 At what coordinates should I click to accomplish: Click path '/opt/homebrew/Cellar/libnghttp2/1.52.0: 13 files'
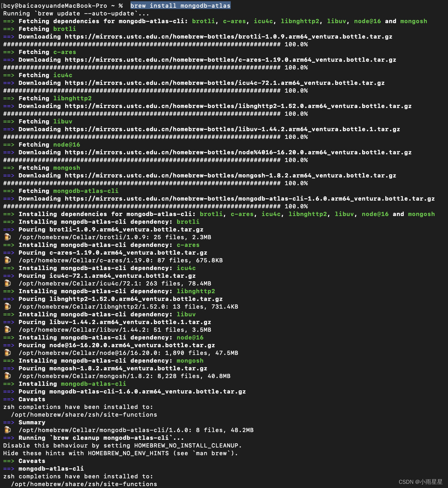(113, 307)
